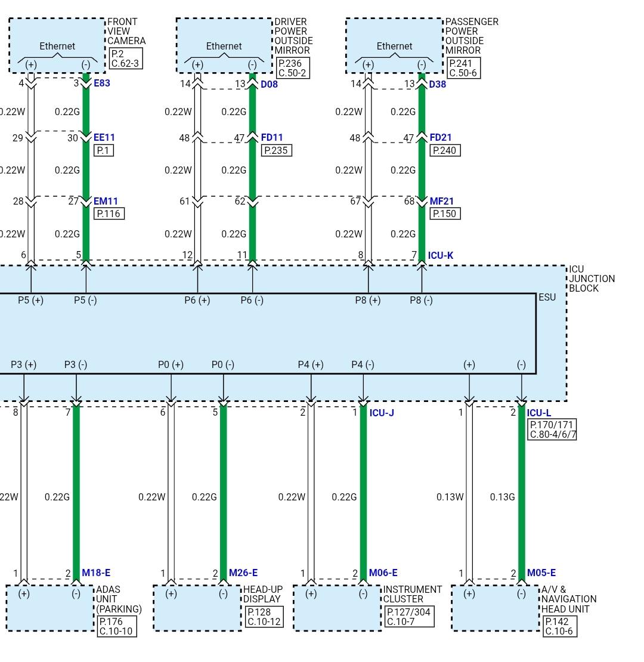The image size is (644, 662).
Task: Click connector label D08
Action: click(270, 84)
